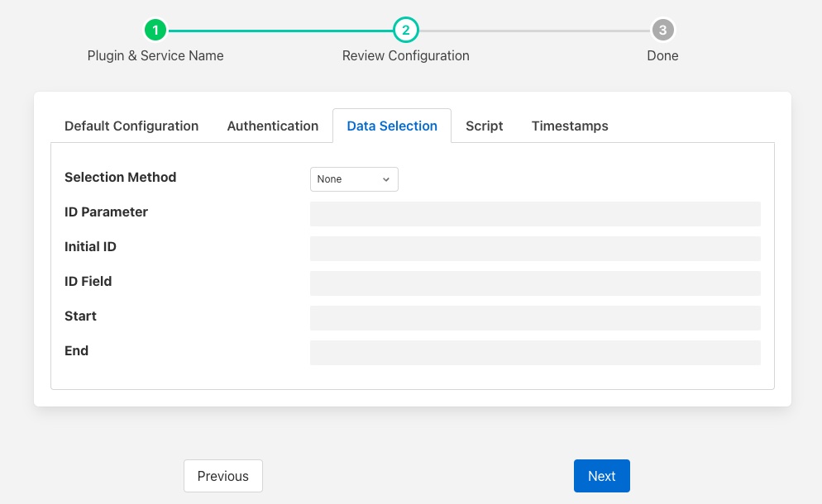Click the gray step 3 circle
This screenshot has height=504, width=822.
[x=662, y=31]
